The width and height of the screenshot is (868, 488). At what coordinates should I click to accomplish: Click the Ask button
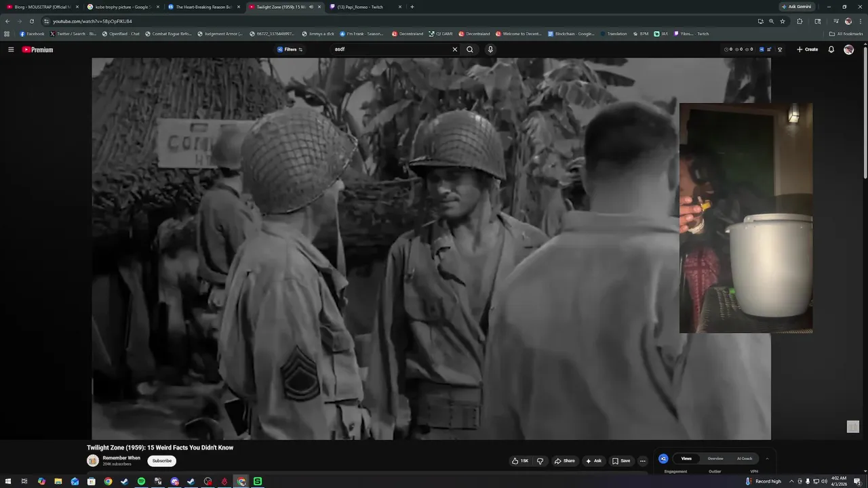(593, 461)
